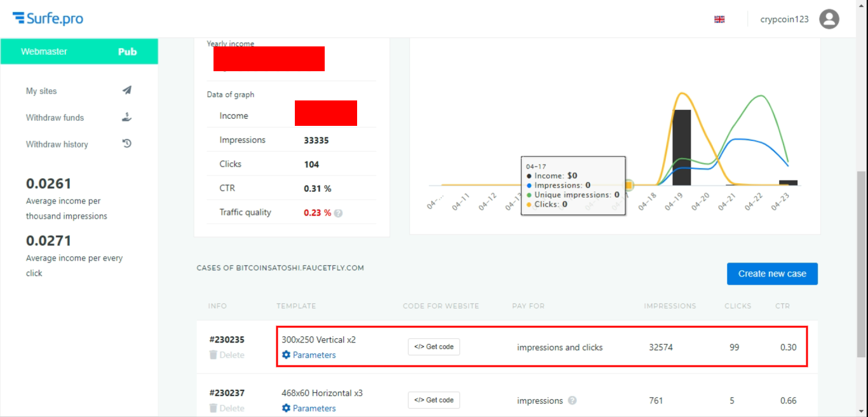Click the 0.0261 average income figure
Screen dimensions: 868x417
click(x=49, y=184)
